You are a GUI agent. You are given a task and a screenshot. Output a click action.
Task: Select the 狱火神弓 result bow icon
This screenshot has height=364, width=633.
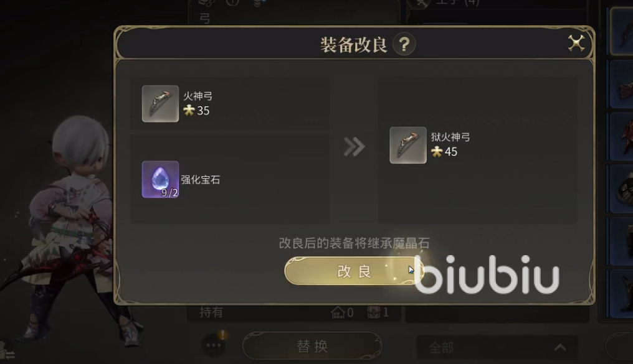click(x=407, y=145)
